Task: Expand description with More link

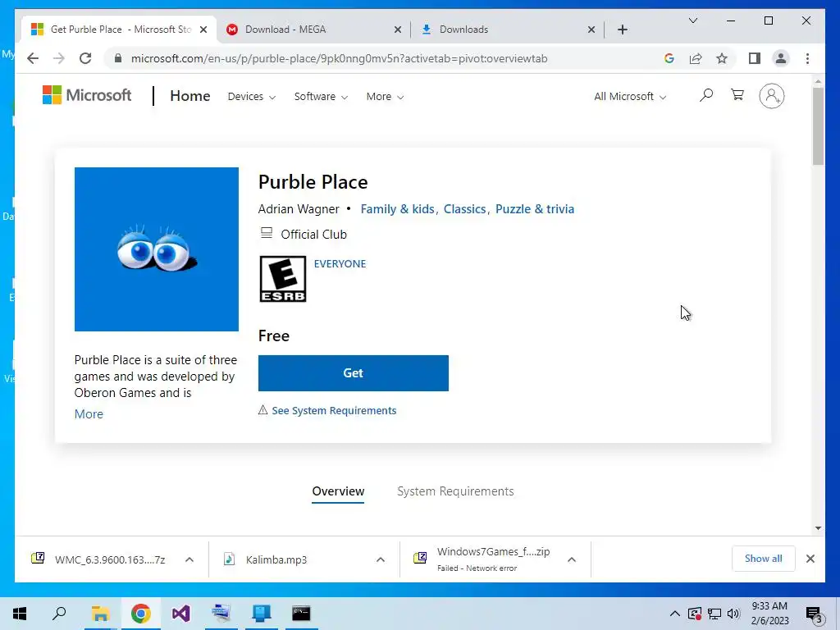Action: (x=89, y=414)
